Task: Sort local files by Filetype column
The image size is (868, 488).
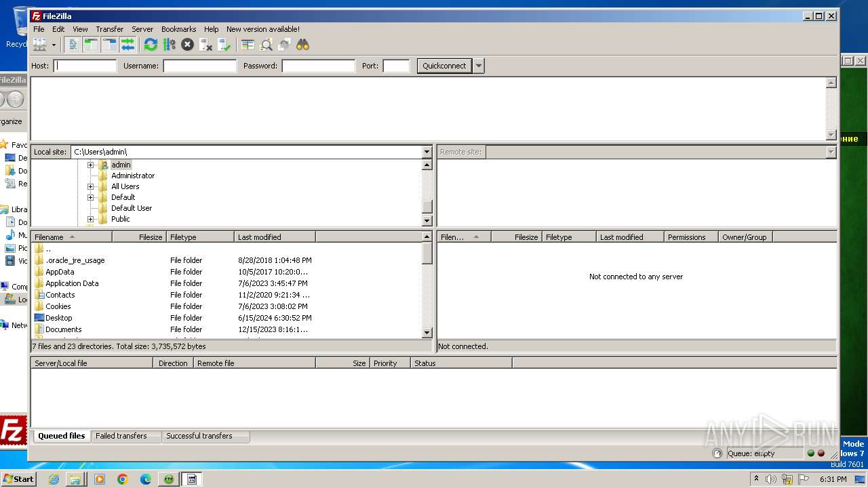Action: click(x=201, y=237)
